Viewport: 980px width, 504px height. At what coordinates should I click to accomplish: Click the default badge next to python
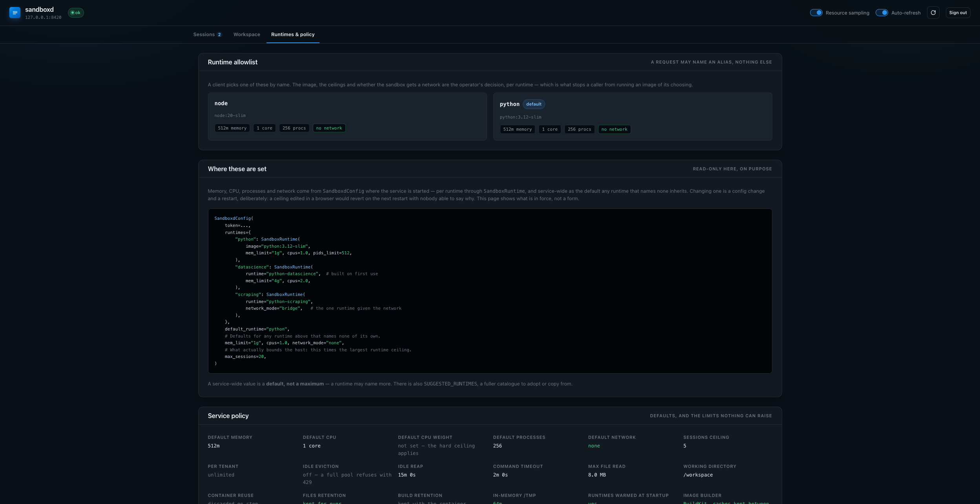534,104
